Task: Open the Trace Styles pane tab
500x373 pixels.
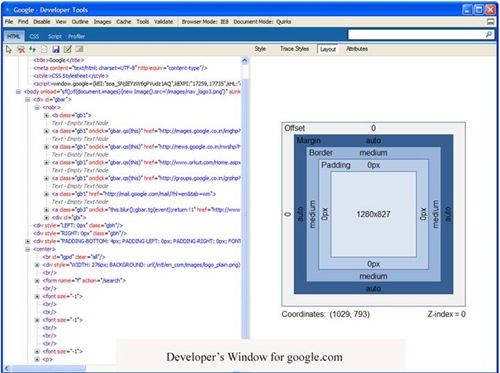Action: pyautogui.click(x=294, y=49)
